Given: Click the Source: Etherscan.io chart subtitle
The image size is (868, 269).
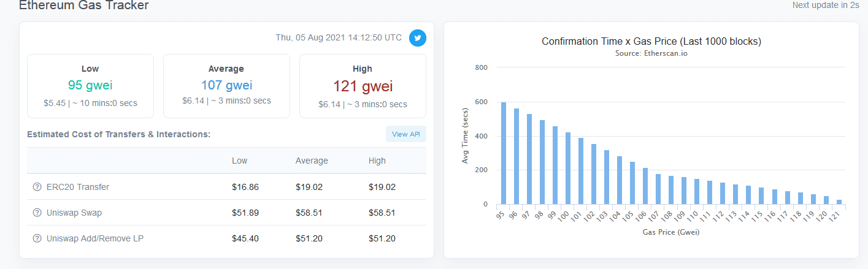Looking at the screenshot, I should (x=651, y=53).
